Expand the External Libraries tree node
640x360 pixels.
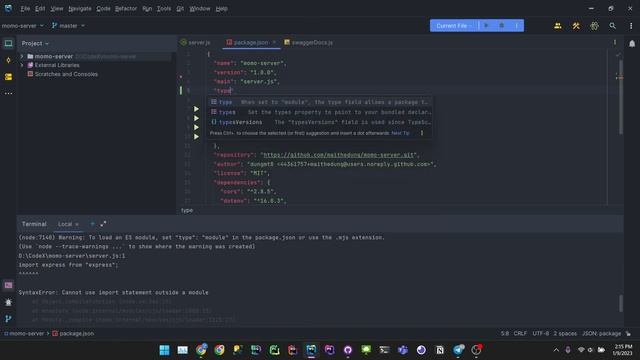tap(22, 65)
